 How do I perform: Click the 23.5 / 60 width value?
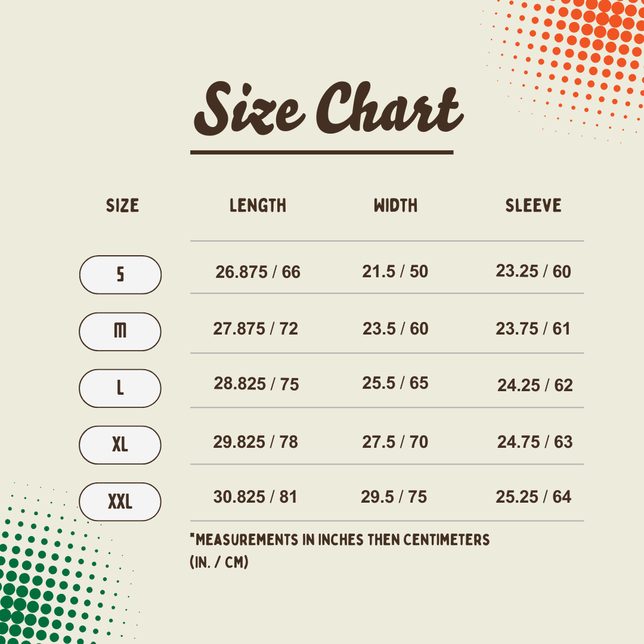pos(395,329)
